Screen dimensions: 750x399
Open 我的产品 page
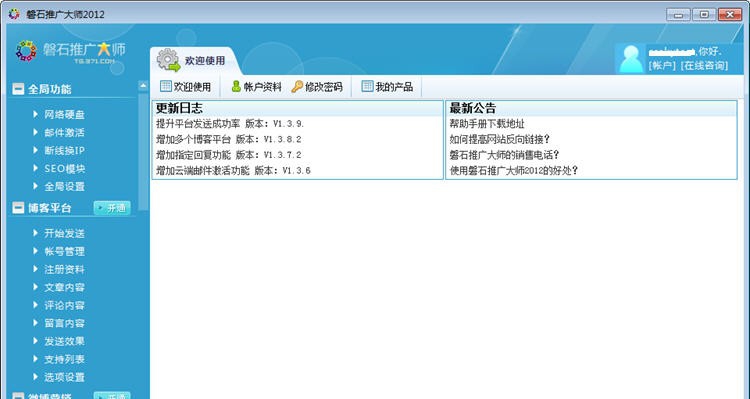click(x=387, y=87)
